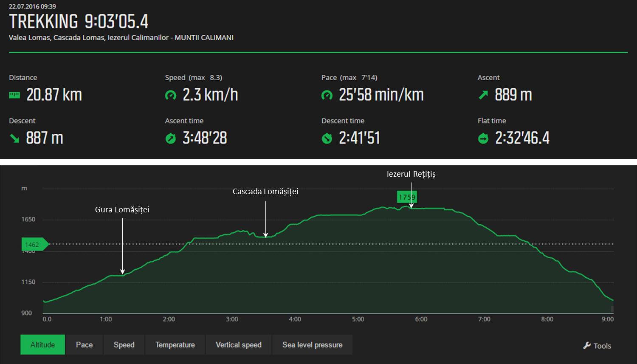Click the Ascent arrow icon
The image size is (637, 364).
[483, 95]
